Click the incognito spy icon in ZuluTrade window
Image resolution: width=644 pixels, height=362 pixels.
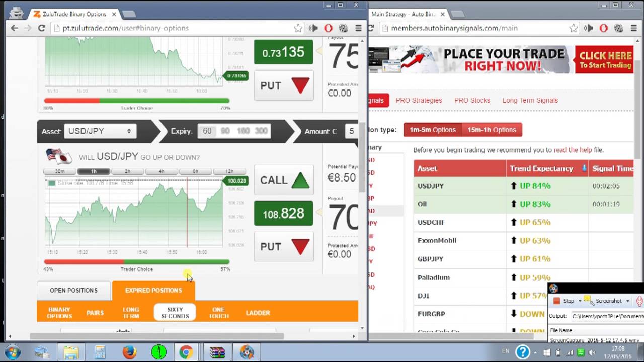pyautogui.click(x=17, y=13)
